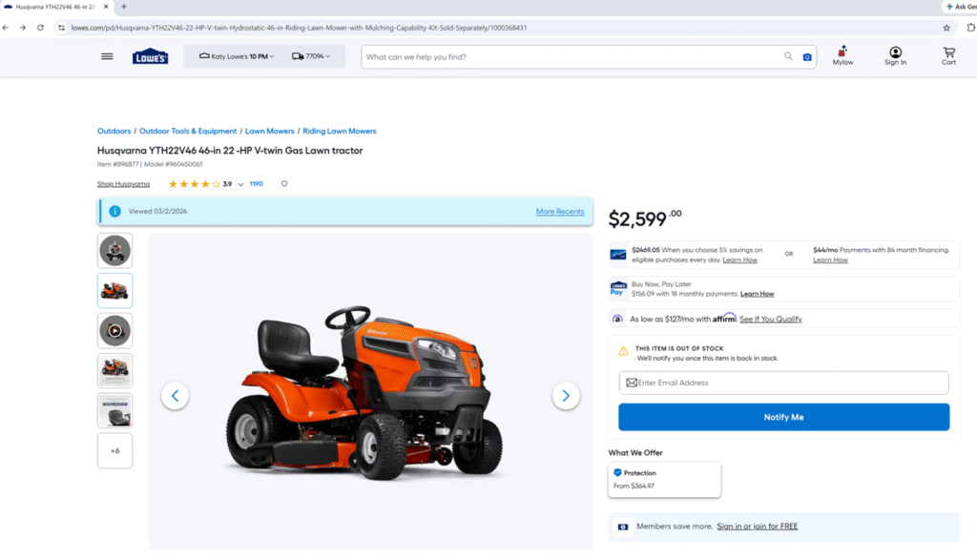Expand the 77094 delivery zip dropdown
This screenshot has width=977, height=560.
[311, 56]
